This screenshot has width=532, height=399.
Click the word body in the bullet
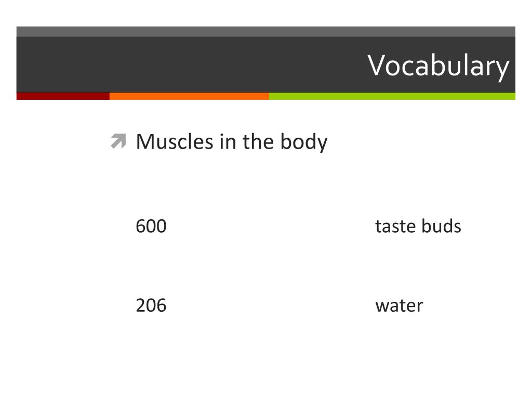[x=303, y=142]
